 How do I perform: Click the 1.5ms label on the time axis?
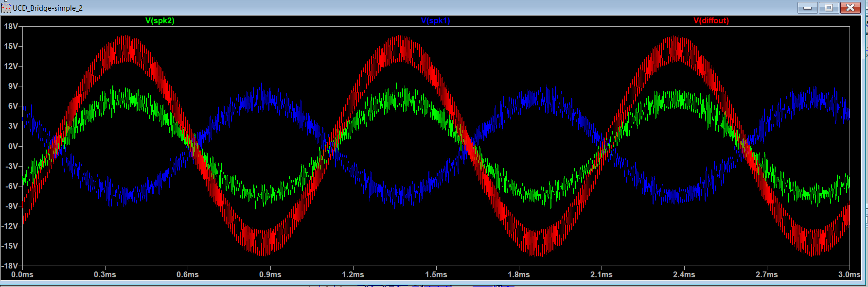436,275
